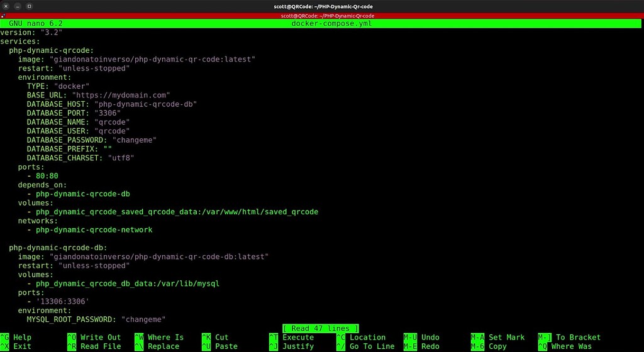The width and height of the screenshot is (644, 352).
Task: Click the docker-compose.yml filename in nano header
Action: (x=321, y=23)
